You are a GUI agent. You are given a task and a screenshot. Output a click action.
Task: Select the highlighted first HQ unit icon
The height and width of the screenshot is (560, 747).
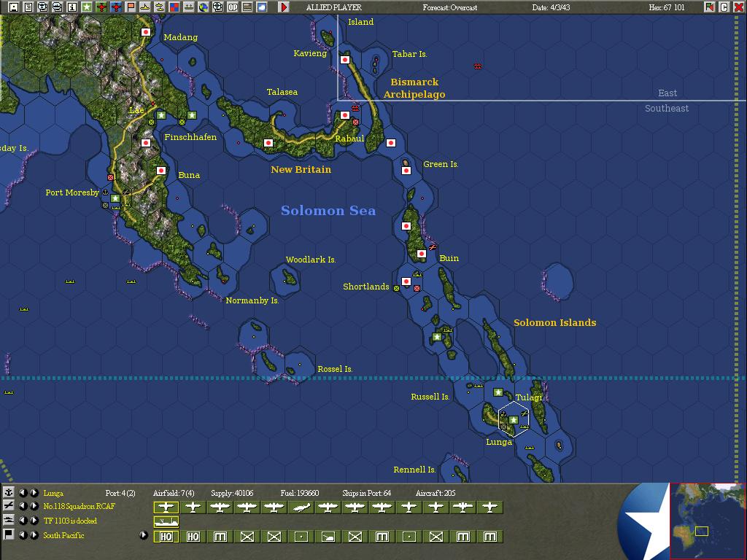(166, 537)
